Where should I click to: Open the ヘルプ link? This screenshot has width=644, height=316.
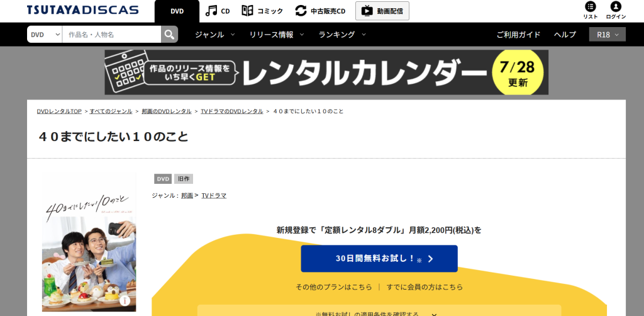click(x=565, y=35)
